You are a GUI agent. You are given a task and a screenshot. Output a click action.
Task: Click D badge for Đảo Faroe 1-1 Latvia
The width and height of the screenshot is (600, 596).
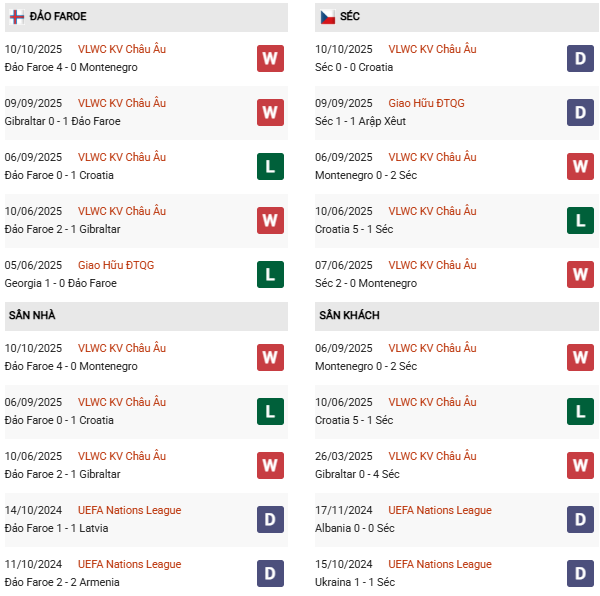(x=270, y=519)
